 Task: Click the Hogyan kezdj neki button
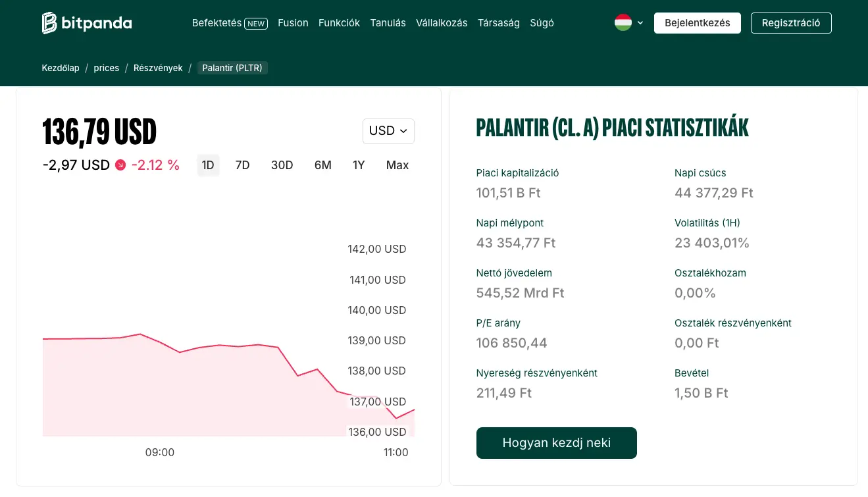[556, 442]
